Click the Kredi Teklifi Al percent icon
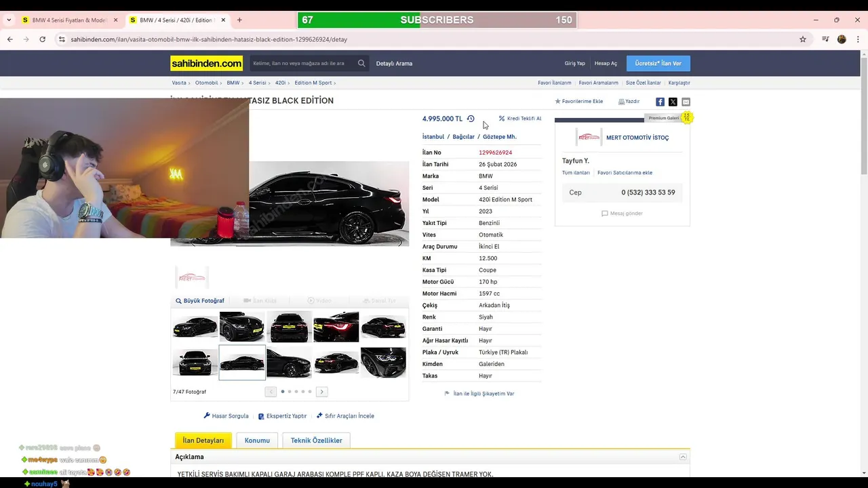This screenshot has width=868, height=488. coord(502,119)
